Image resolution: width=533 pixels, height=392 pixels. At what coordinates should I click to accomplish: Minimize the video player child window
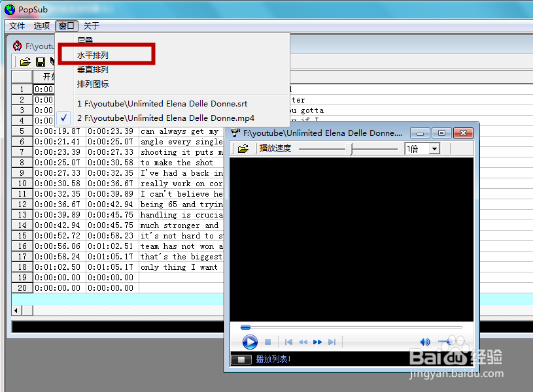coord(420,133)
